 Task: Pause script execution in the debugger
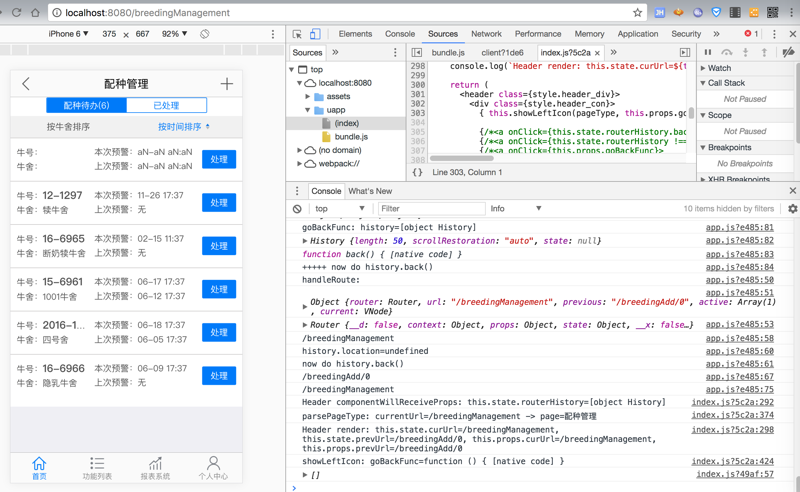pyautogui.click(x=708, y=52)
